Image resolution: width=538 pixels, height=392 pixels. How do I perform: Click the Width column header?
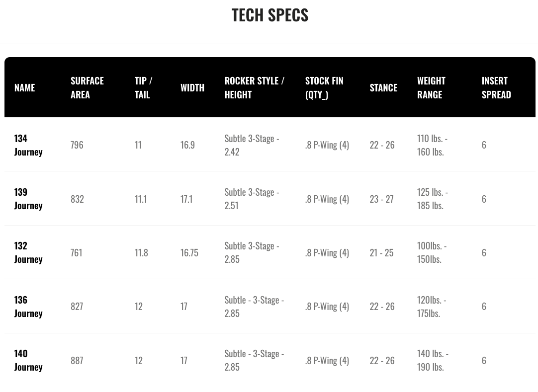point(192,87)
